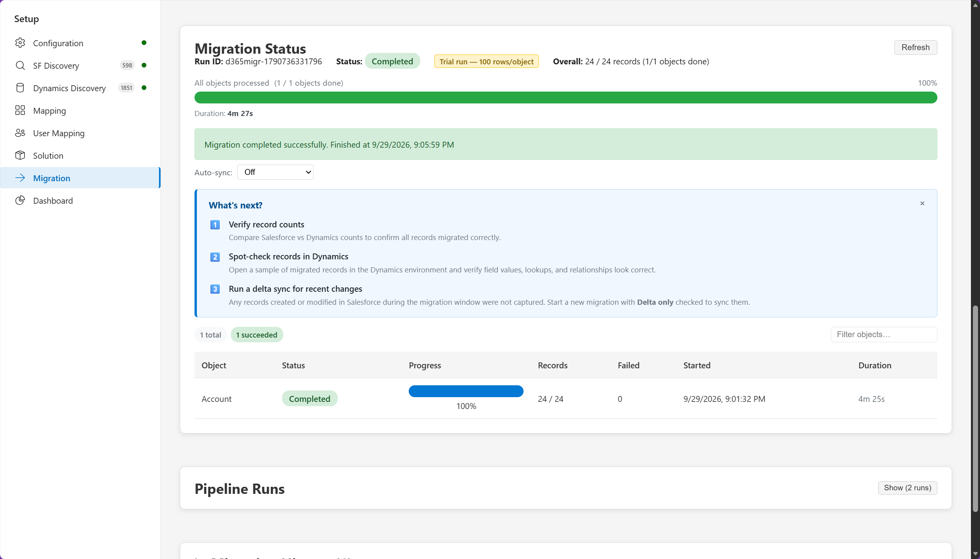Click the page vertical scrollbar thumb

coord(975,409)
